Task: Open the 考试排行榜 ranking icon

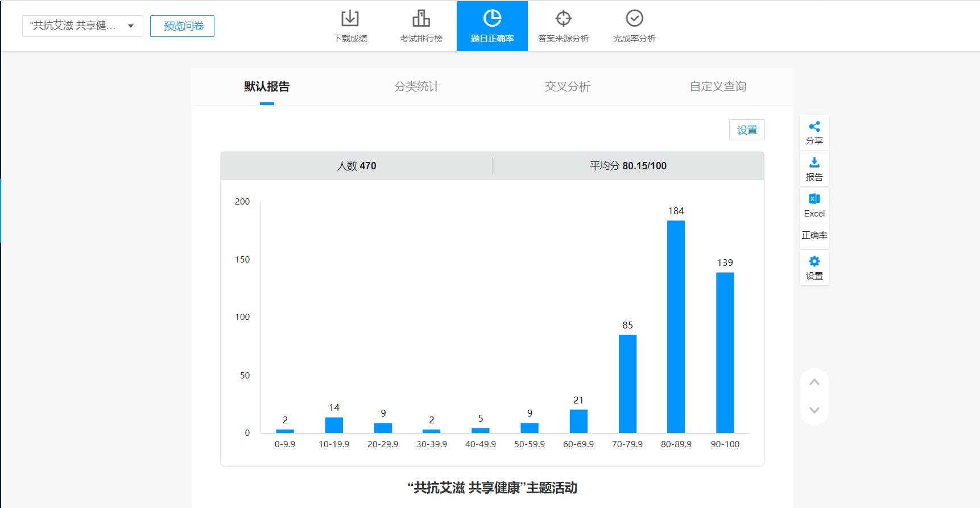Action: 421,19
